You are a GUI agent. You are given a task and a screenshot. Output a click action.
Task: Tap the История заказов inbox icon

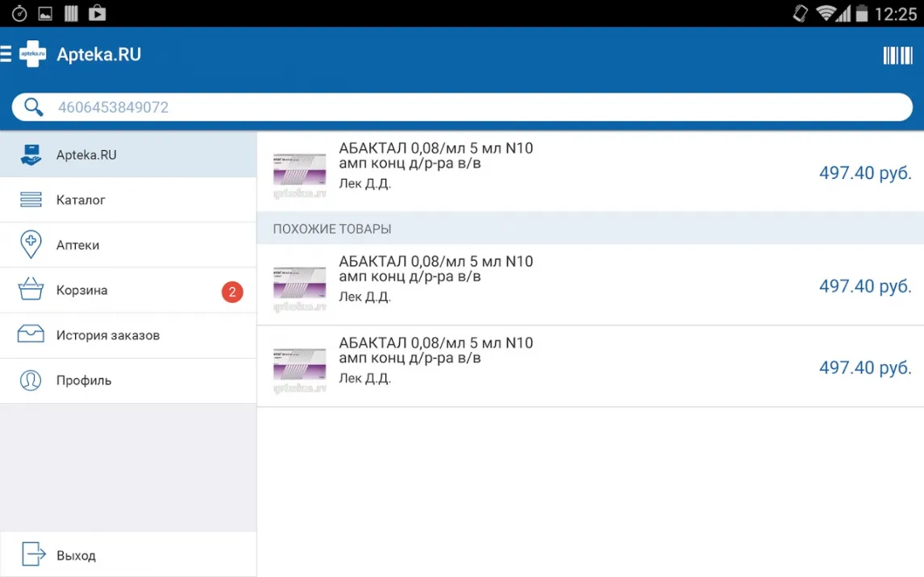(x=31, y=335)
